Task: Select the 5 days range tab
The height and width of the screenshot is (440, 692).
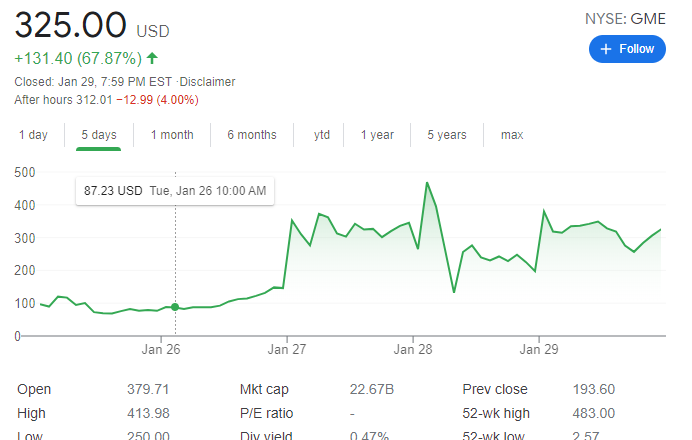Action: pyautogui.click(x=99, y=135)
